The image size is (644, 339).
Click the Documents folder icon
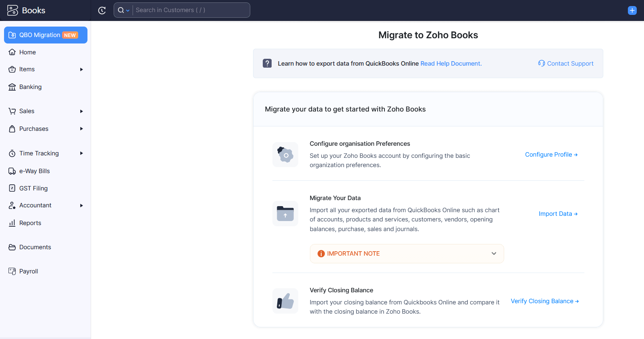(12, 247)
